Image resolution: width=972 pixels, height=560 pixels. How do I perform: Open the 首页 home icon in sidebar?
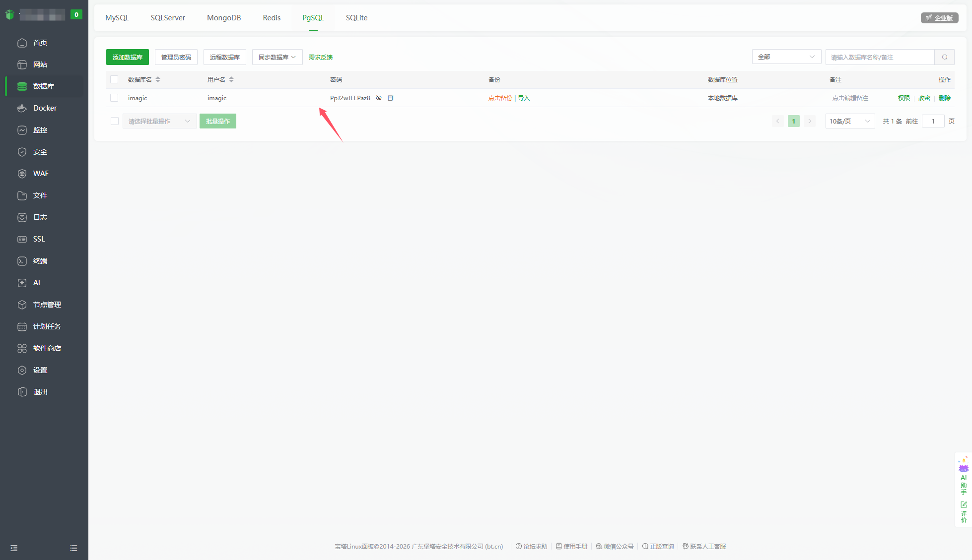click(x=22, y=43)
